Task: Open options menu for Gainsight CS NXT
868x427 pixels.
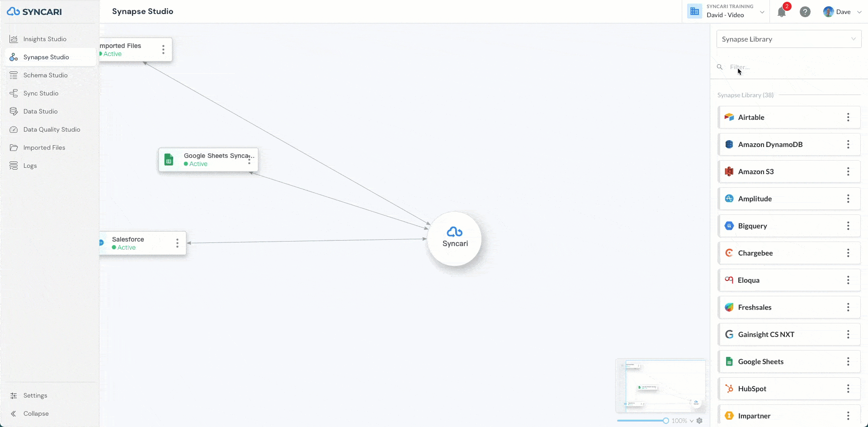Action: point(848,334)
